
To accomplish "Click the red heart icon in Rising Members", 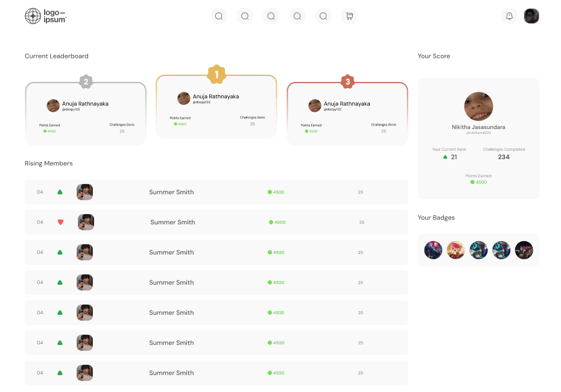I will [60, 222].
